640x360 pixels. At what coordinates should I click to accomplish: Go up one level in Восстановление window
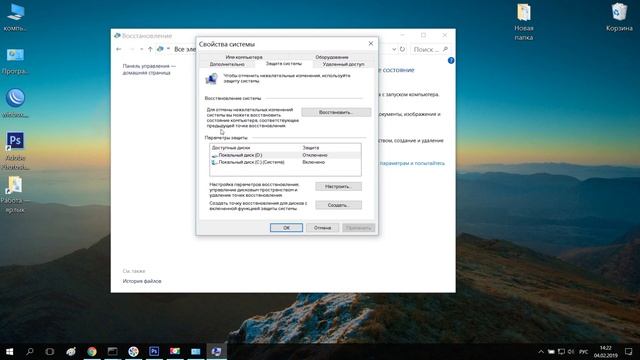150,49
